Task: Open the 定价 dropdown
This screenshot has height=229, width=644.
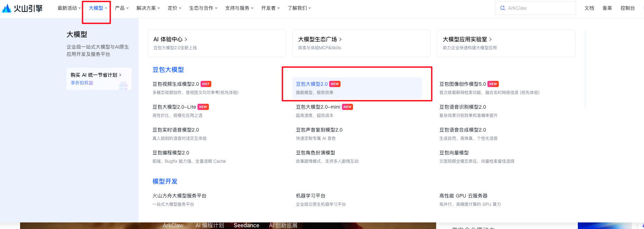Action: pos(174,8)
